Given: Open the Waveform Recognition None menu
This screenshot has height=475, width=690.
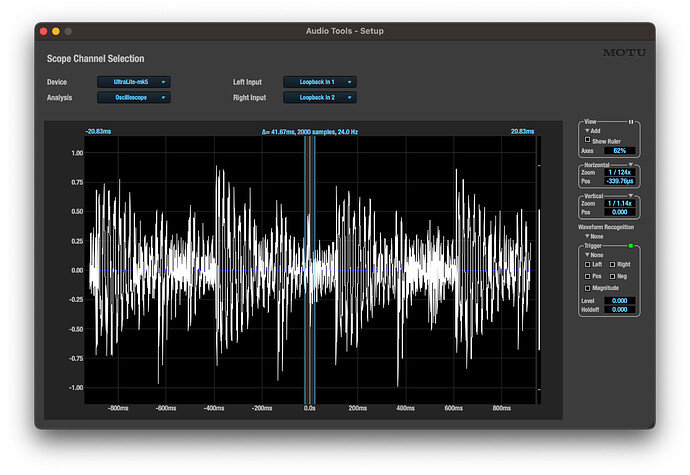Looking at the screenshot, I should (x=592, y=236).
